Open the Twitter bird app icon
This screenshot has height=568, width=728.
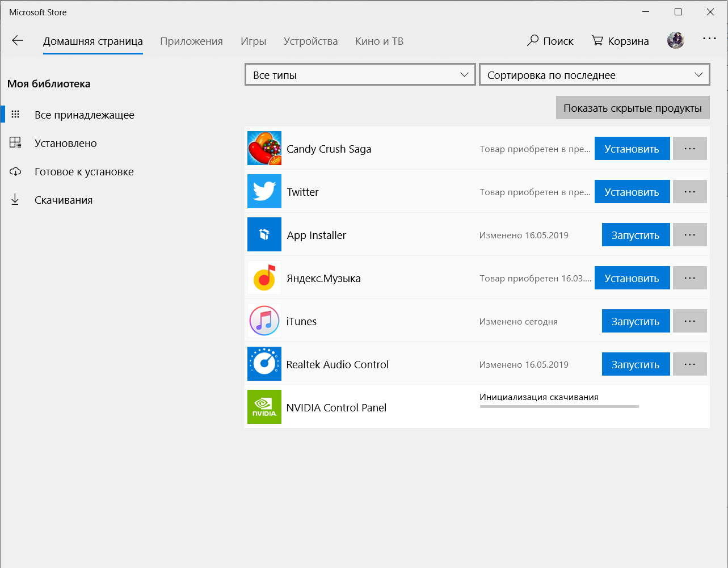[x=264, y=191]
